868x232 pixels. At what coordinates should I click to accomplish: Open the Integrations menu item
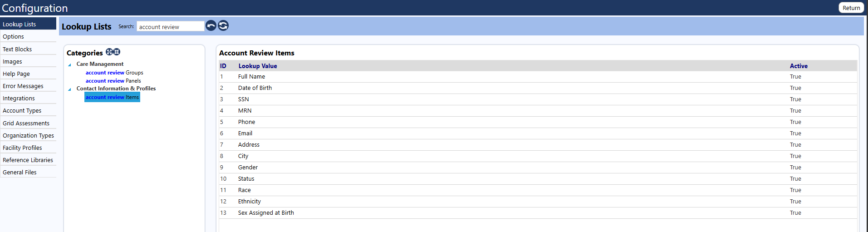(28, 98)
